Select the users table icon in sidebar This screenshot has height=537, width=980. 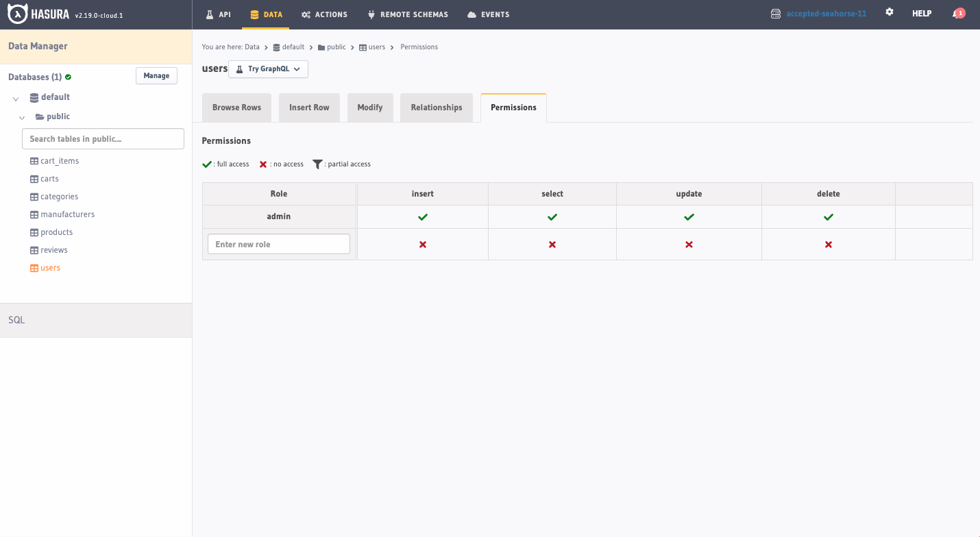(33, 267)
